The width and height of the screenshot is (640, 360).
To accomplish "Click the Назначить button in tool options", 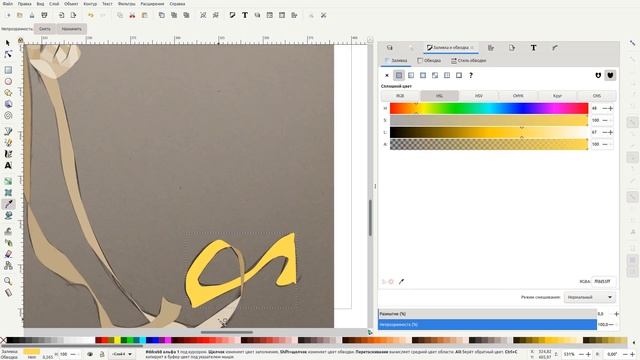I will point(71,29).
